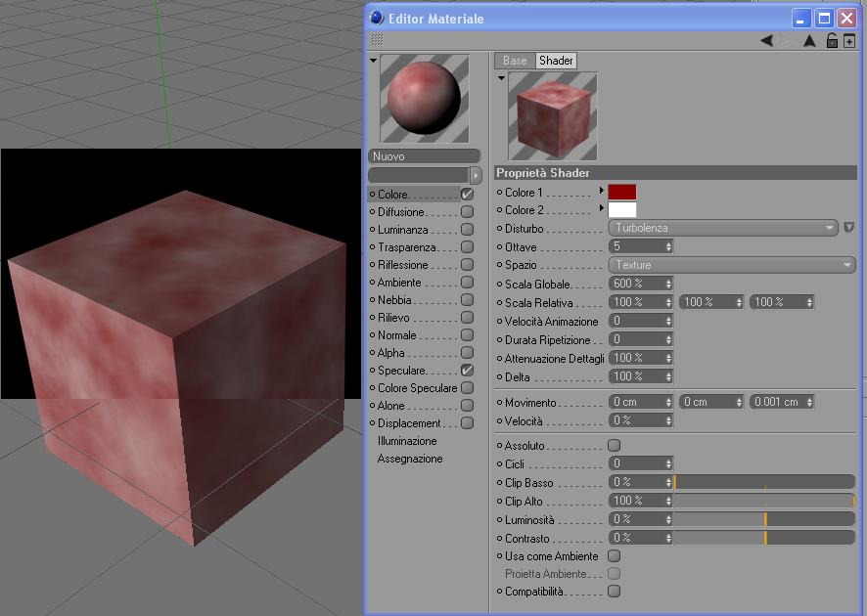867x616 pixels.
Task: Pick the dark red Colore 1 swatch
Action: click(x=622, y=192)
